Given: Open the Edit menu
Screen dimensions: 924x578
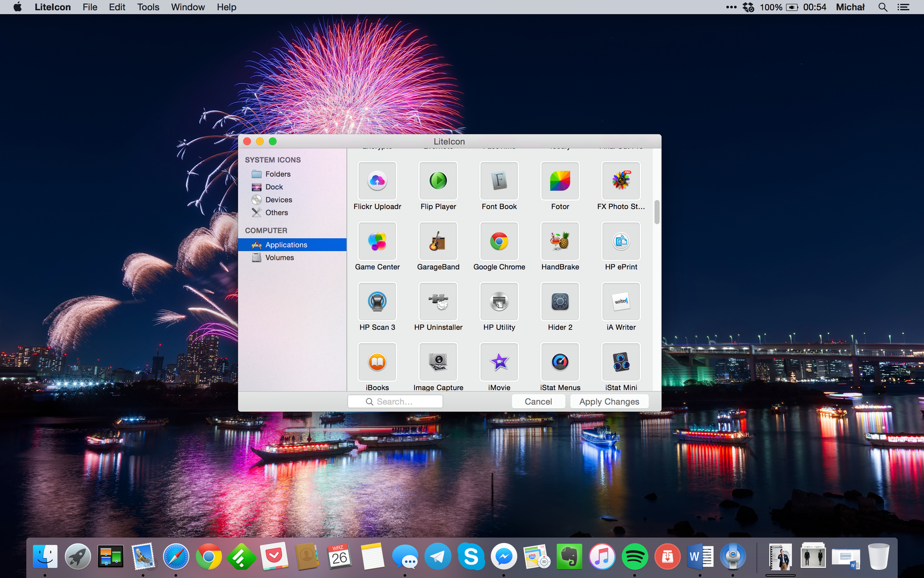Looking at the screenshot, I should pyautogui.click(x=117, y=7).
